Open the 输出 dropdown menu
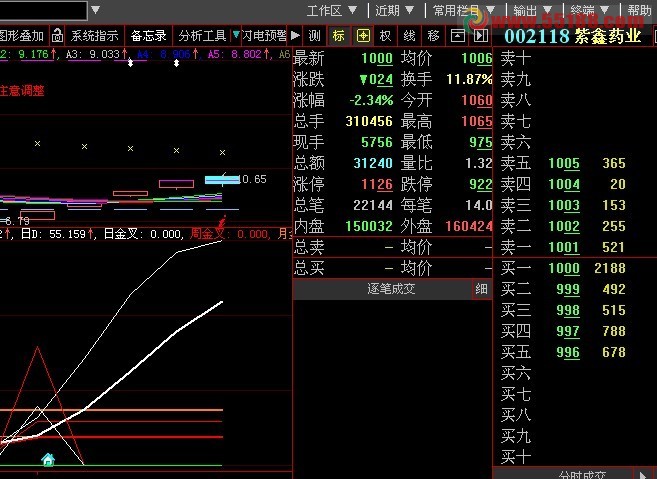This screenshot has width=657, height=479. click(532, 10)
